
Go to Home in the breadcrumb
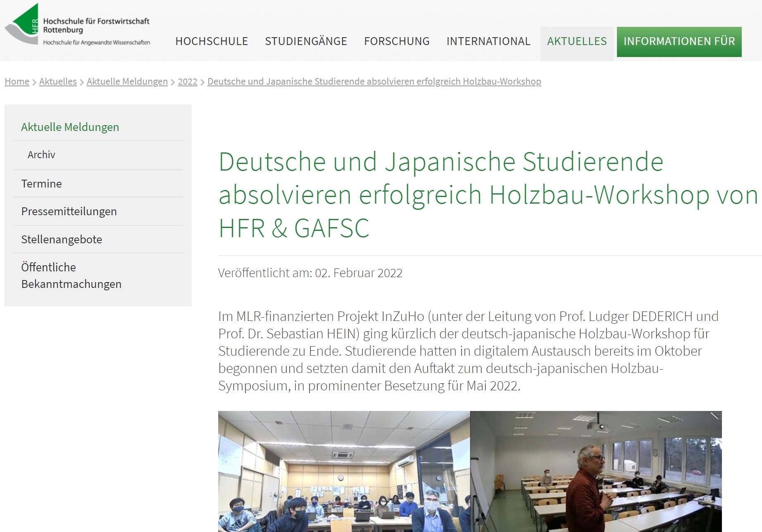[17, 81]
